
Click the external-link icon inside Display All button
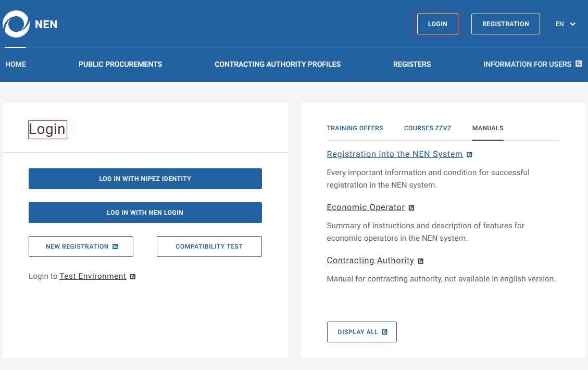click(x=384, y=332)
